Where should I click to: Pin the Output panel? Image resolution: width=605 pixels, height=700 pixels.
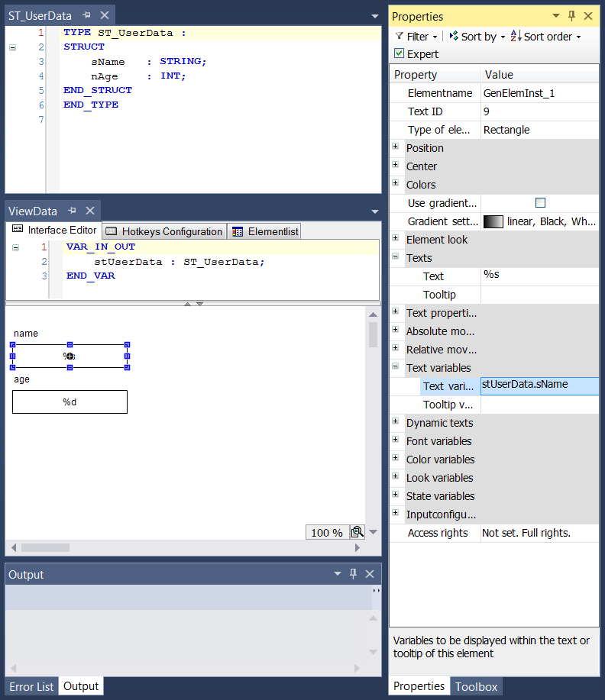tap(353, 574)
